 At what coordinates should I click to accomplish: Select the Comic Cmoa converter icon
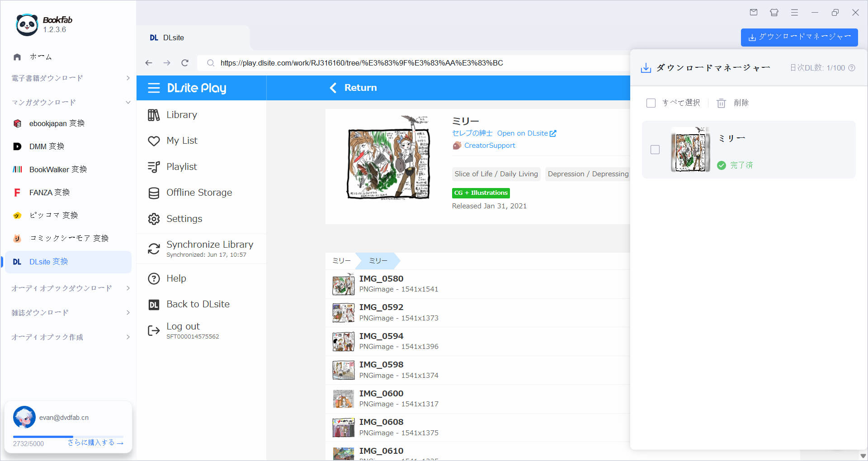coord(17,238)
